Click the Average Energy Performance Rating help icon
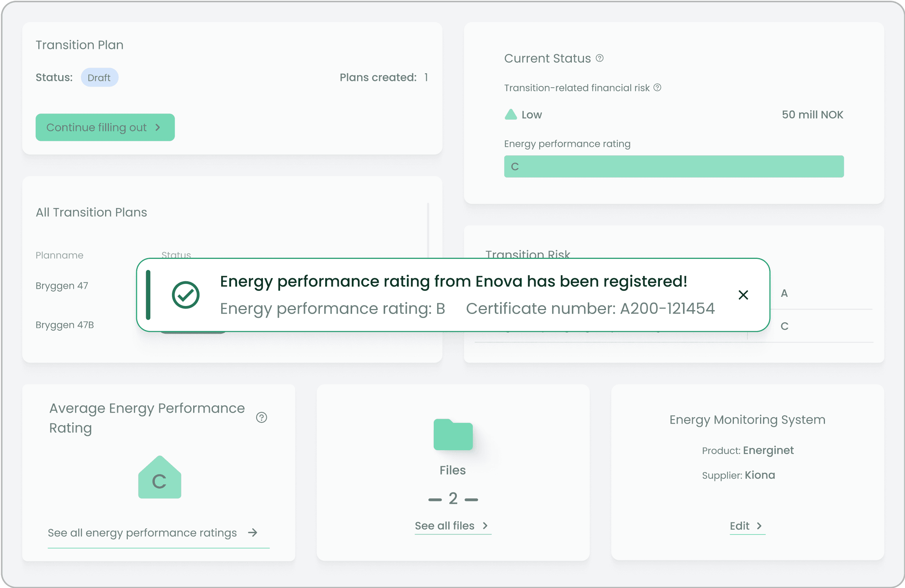905x588 pixels. tap(261, 418)
